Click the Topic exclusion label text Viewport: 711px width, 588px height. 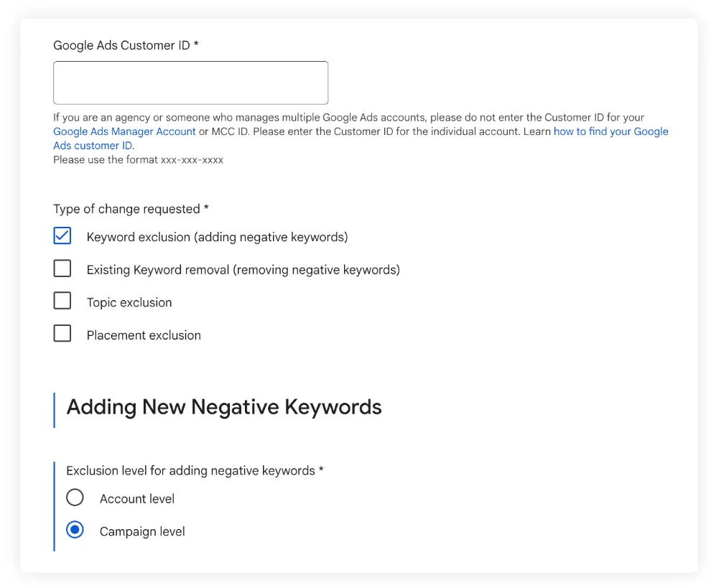pyautogui.click(x=129, y=302)
